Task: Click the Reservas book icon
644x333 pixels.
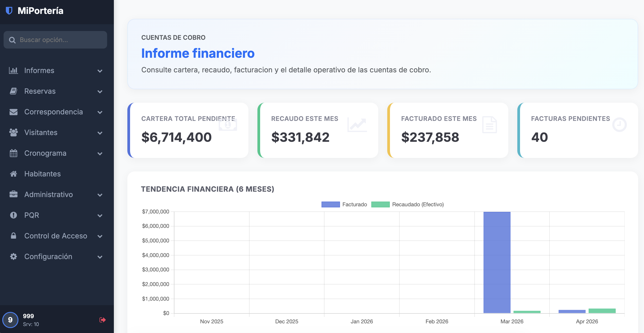Action: (13, 91)
